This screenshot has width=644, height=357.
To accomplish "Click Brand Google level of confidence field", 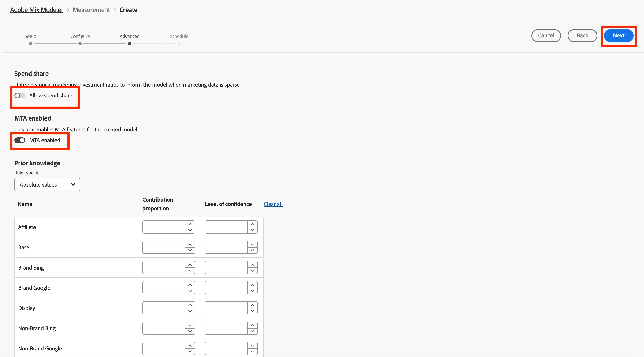I will tap(226, 288).
